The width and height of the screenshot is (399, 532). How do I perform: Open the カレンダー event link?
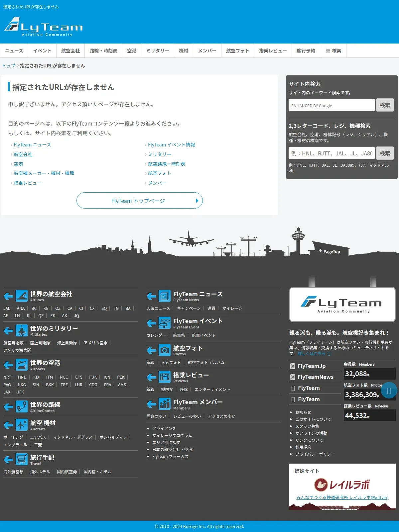156,335
